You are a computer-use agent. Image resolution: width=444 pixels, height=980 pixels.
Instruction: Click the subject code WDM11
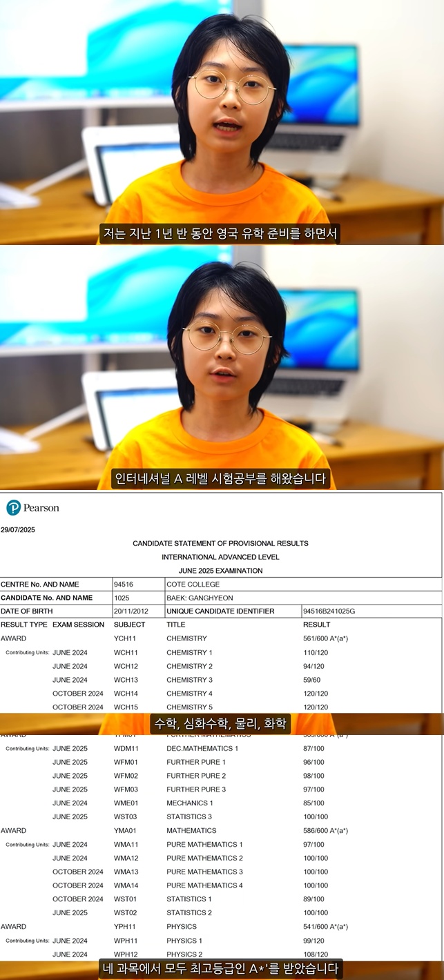(x=126, y=748)
